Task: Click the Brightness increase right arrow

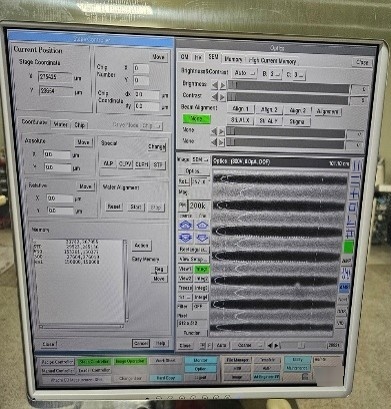Action: tap(222, 85)
